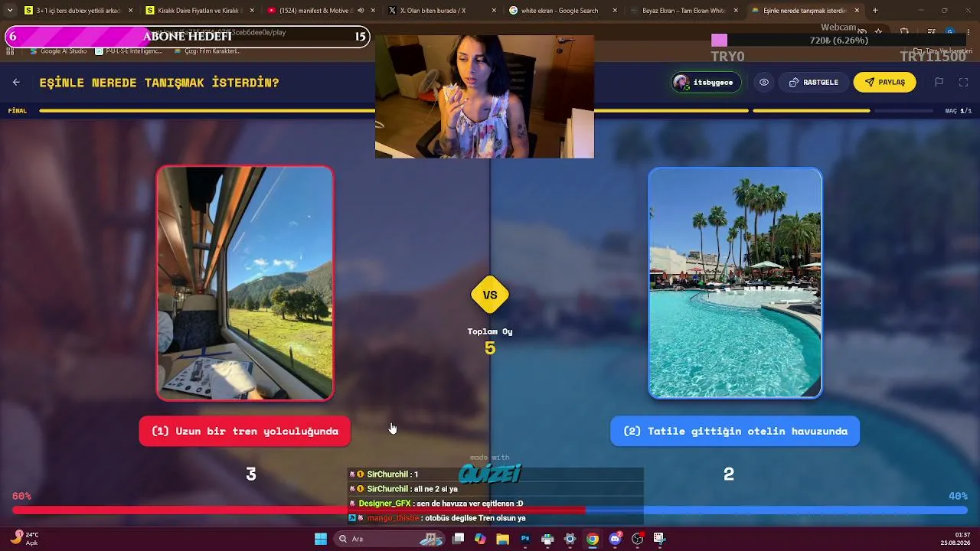This screenshot has width=980, height=551.
Task: Share the quiz with PAYLAŞ
Action: click(x=884, y=83)
